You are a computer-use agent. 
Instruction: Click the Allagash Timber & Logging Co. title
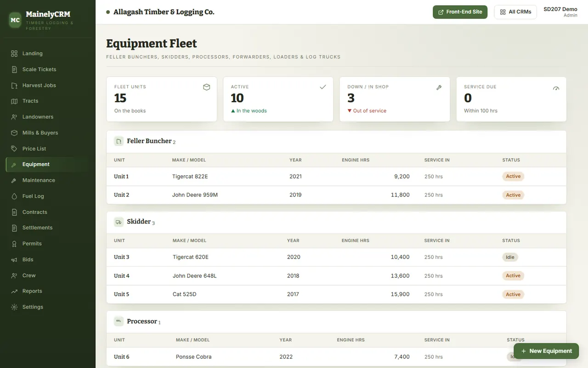(x=164, y=12)
